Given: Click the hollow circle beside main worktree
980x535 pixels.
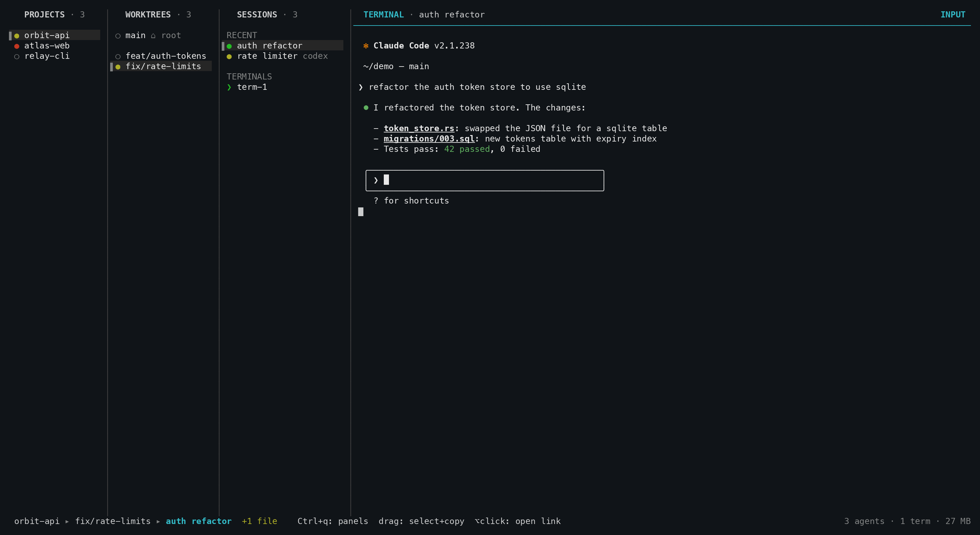Looking at the screenshot, I should tap(118, 36).
